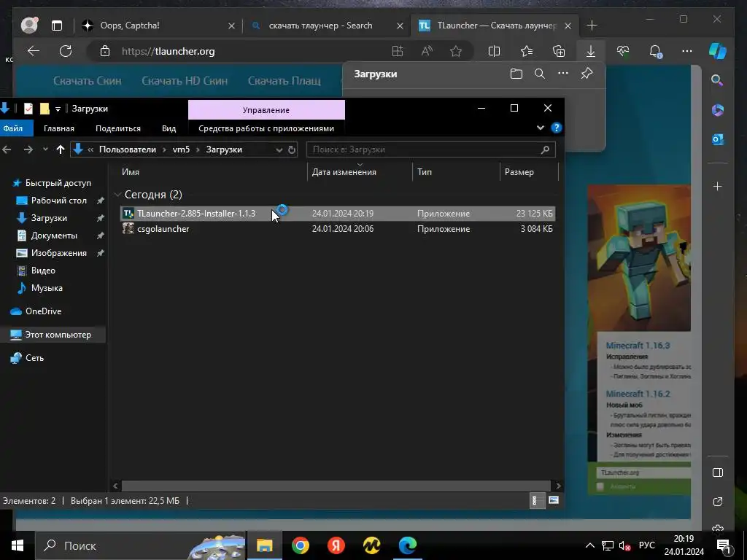
Task: Open the Edge tab actions menu icon
Action: [x=57, y=26]
